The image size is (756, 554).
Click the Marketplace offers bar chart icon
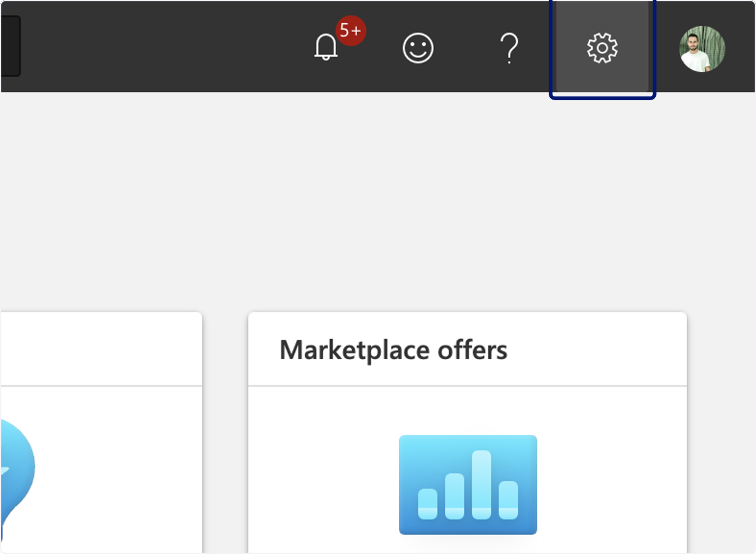point(468,485)
